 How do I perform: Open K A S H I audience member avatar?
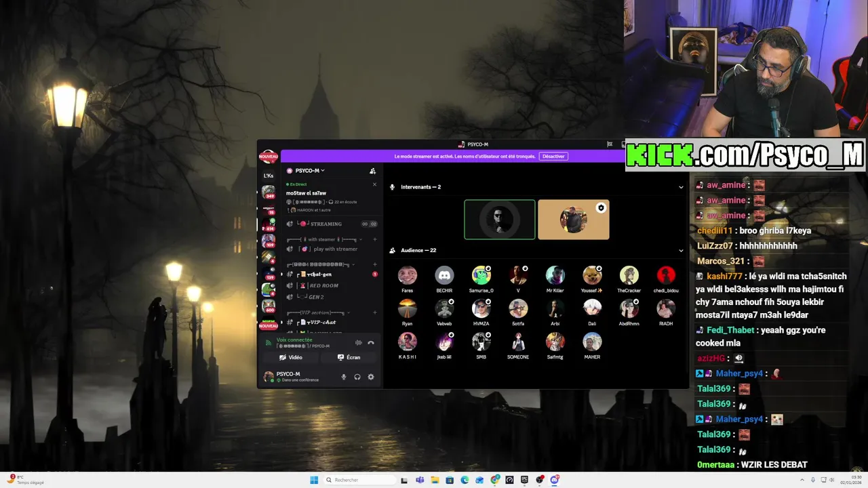[408, 342]
